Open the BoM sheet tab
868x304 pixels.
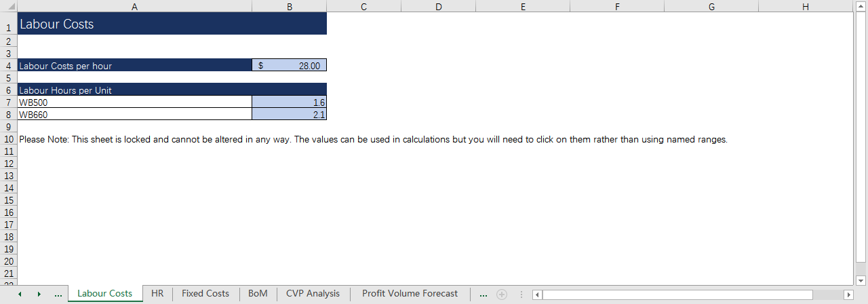(x=258, y=294)
